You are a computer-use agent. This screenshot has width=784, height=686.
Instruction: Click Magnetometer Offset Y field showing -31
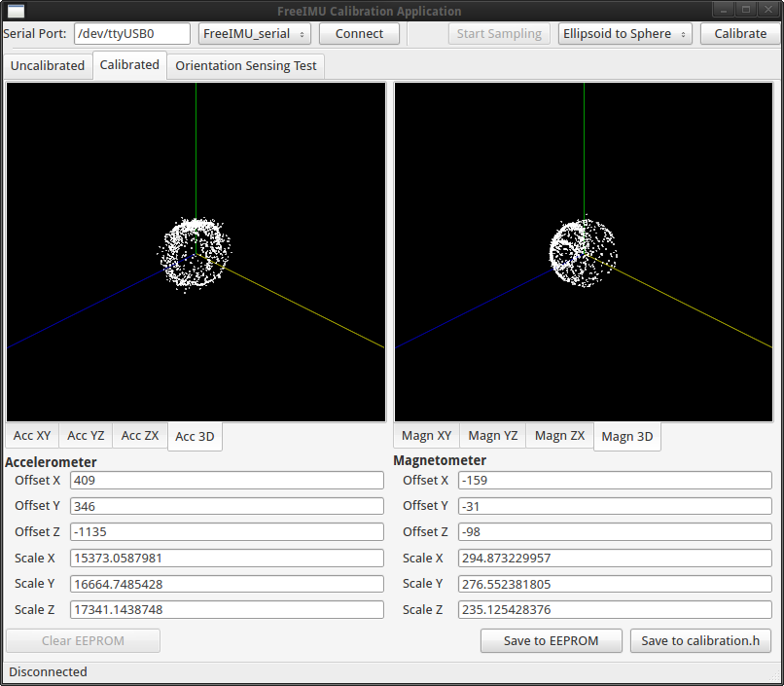[x=615, y=506]
